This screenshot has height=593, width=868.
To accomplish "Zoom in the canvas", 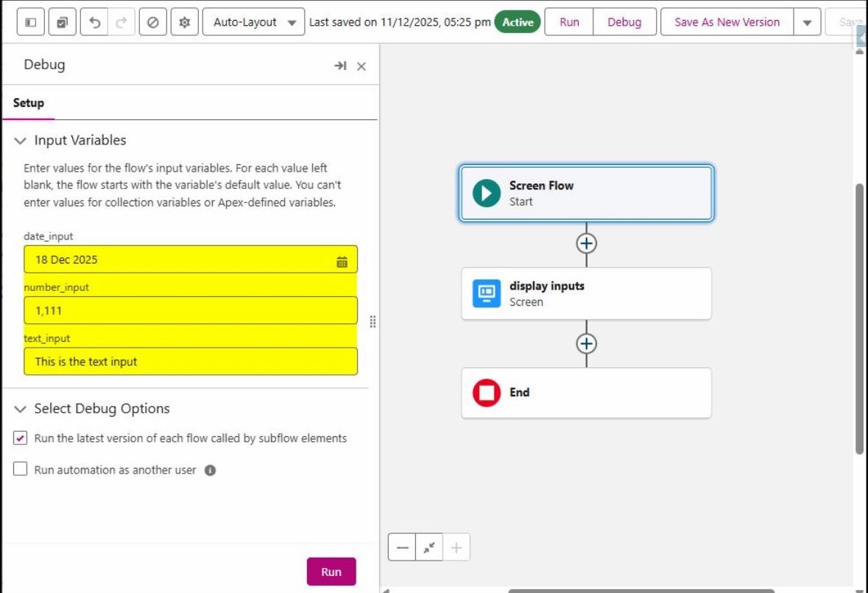I will tap(456, 547).
